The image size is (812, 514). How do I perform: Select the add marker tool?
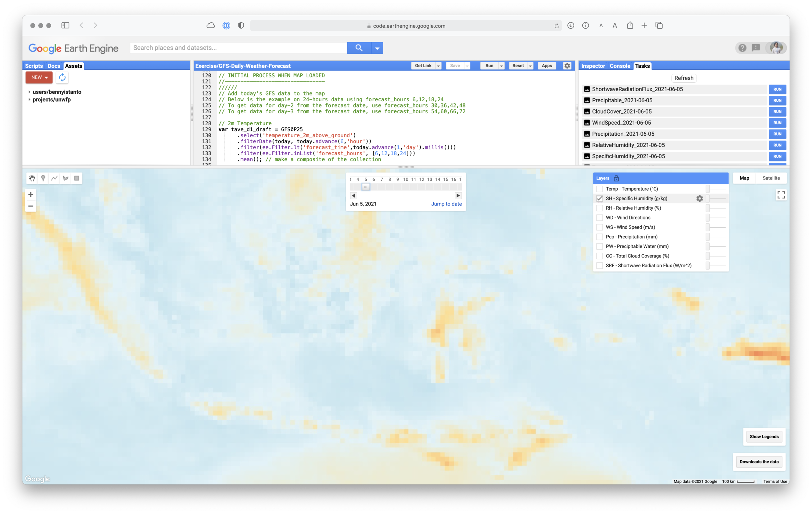coord(43,178)
